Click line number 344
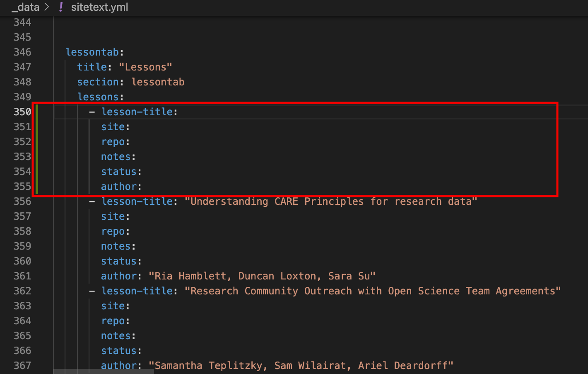This screenshot has height=374, width=588. [x=22, y=22]
